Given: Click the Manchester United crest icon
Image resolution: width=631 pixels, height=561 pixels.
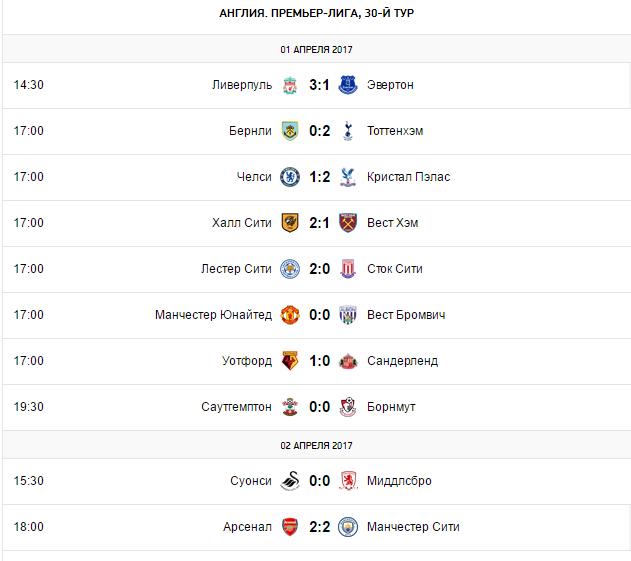Looking at the screenshot, I should click(x=290, y=315).
